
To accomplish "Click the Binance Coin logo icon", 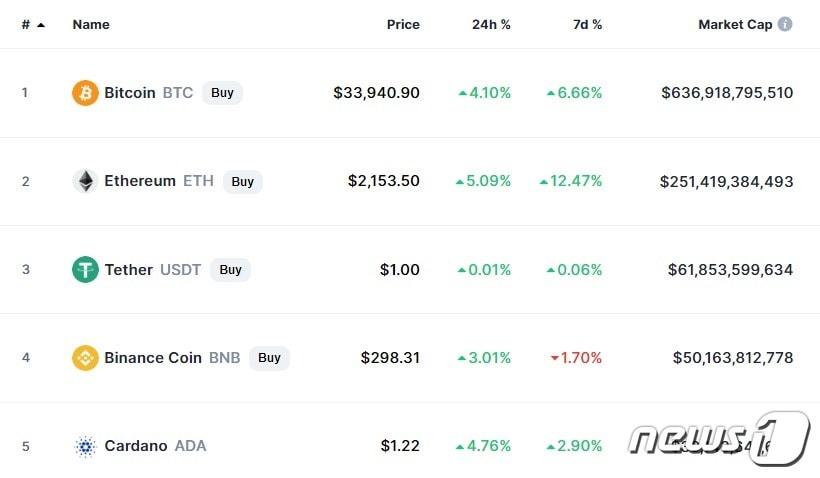I will coord(85,357).
